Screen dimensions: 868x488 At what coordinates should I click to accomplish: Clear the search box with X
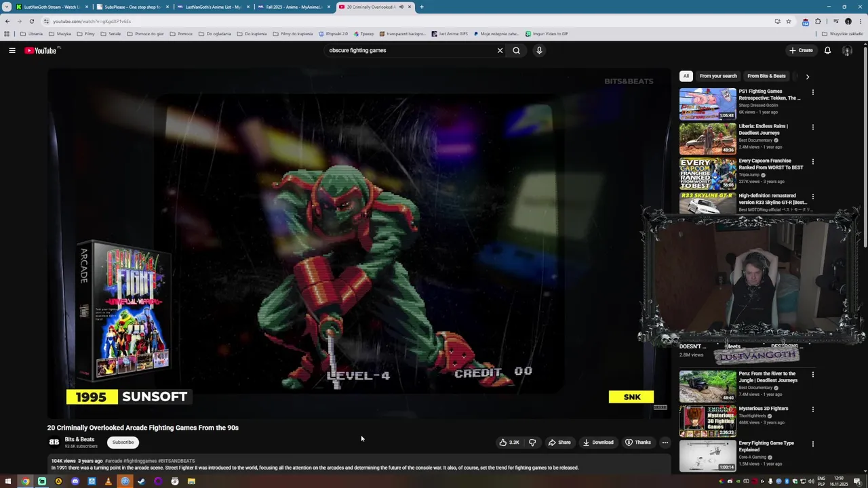pos(500,50)
